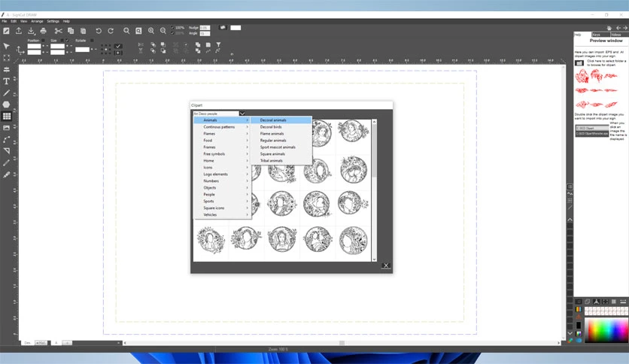Click the Export upload arrow icon
Viewport: 629px width, 364px height.
(x=19, y=31)
